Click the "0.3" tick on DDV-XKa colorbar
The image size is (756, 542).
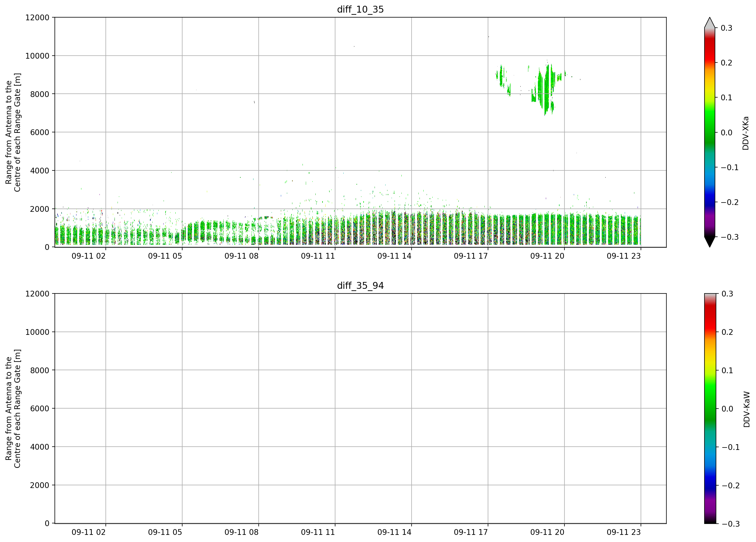[727, 28]
